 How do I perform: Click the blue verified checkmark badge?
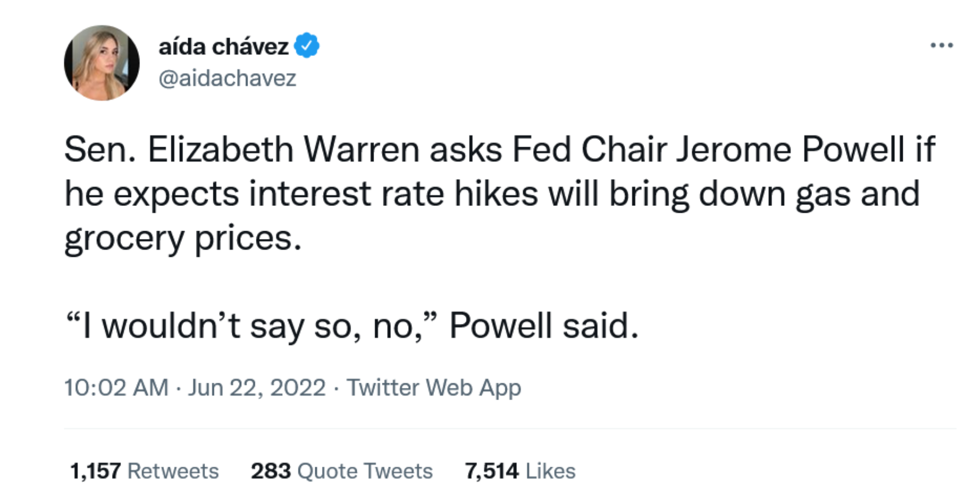306,45
